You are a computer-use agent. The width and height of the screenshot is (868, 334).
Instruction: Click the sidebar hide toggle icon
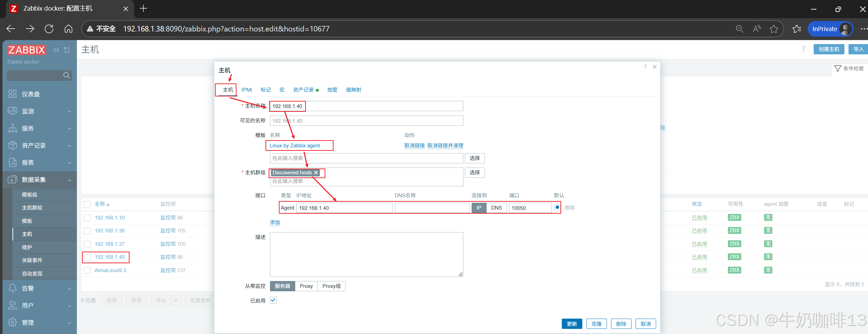(x=67, y=50)
